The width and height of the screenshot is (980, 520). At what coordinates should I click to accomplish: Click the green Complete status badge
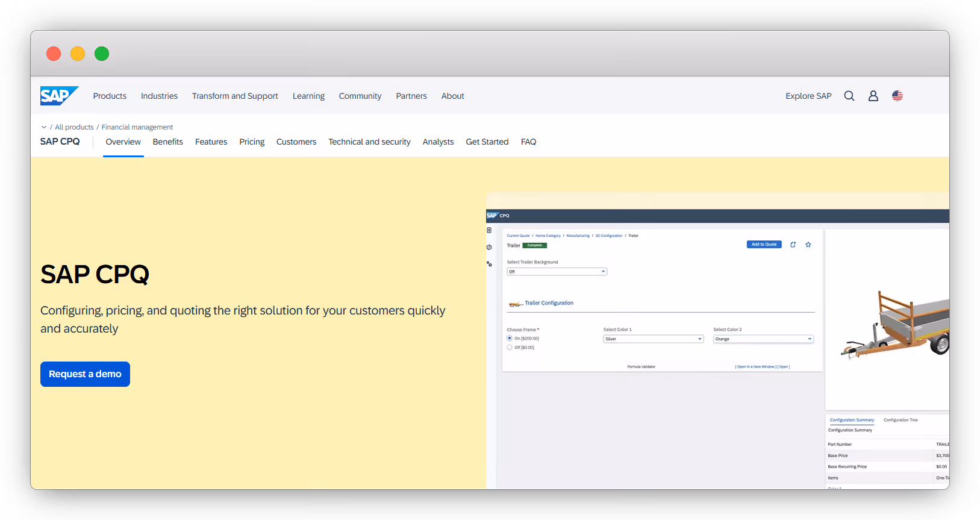(535, 245)
